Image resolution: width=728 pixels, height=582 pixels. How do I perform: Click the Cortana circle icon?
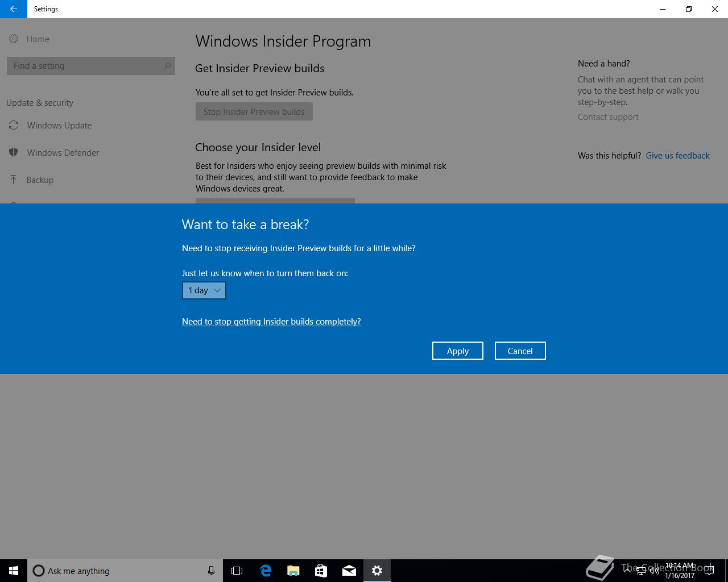[39, 571]
